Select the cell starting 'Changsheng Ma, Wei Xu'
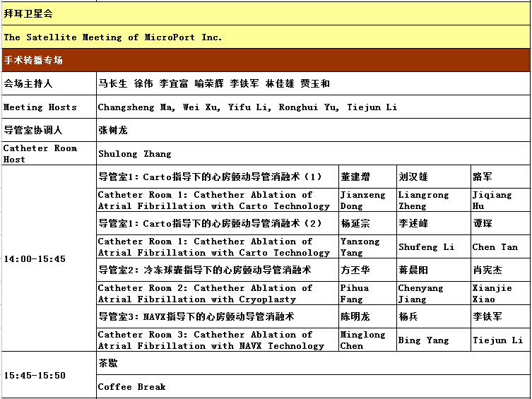The image size is (532, 399). pyautogui.click(x=313, y=107)
